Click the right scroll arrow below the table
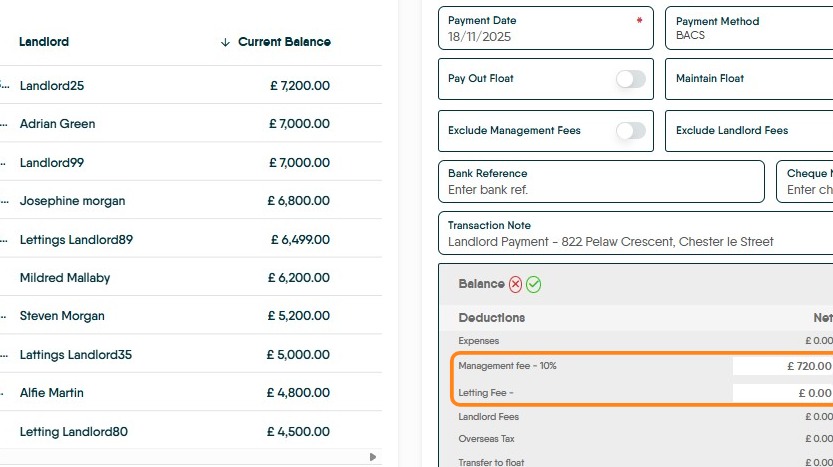833x467 pixels. click(373, 457)
